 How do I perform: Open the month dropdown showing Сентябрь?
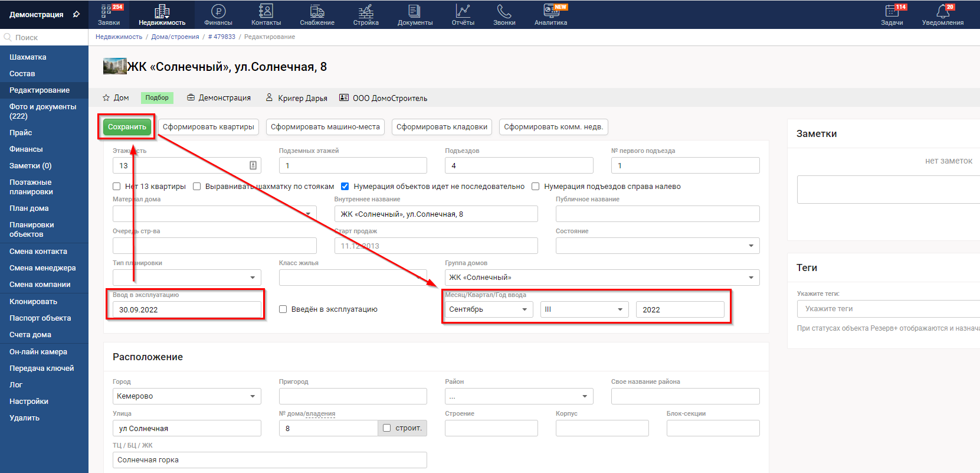pos(489,309)
